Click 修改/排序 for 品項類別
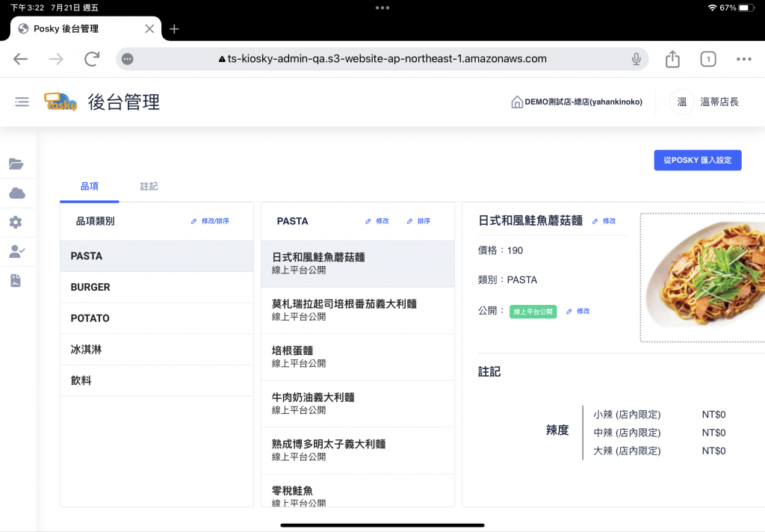 (210, 221)
